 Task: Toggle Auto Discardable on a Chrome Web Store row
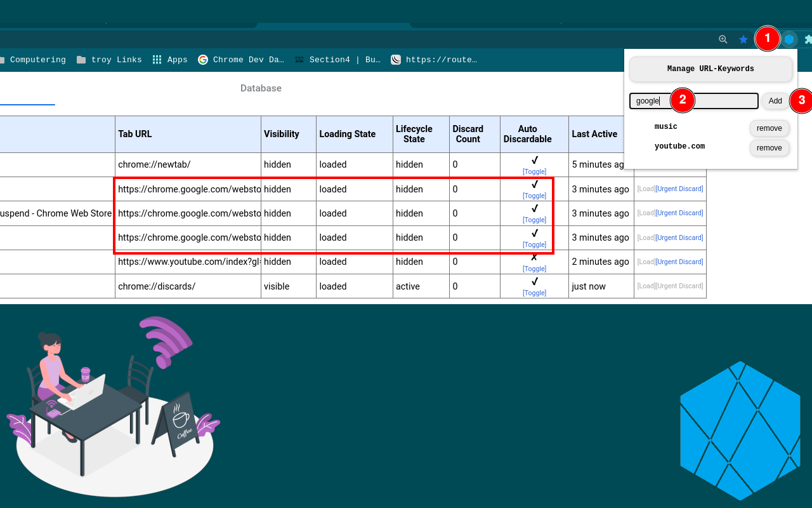(534, 195)
